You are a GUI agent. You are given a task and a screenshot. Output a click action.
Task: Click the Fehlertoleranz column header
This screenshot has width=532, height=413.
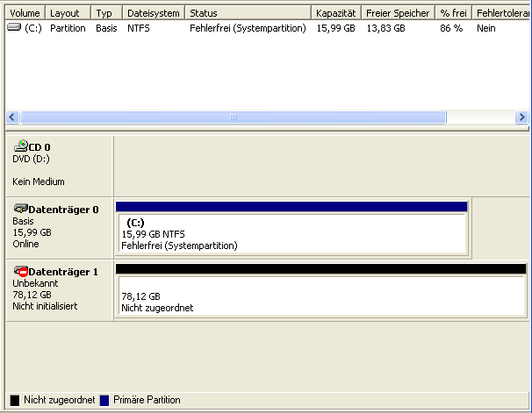click(502, 13)
